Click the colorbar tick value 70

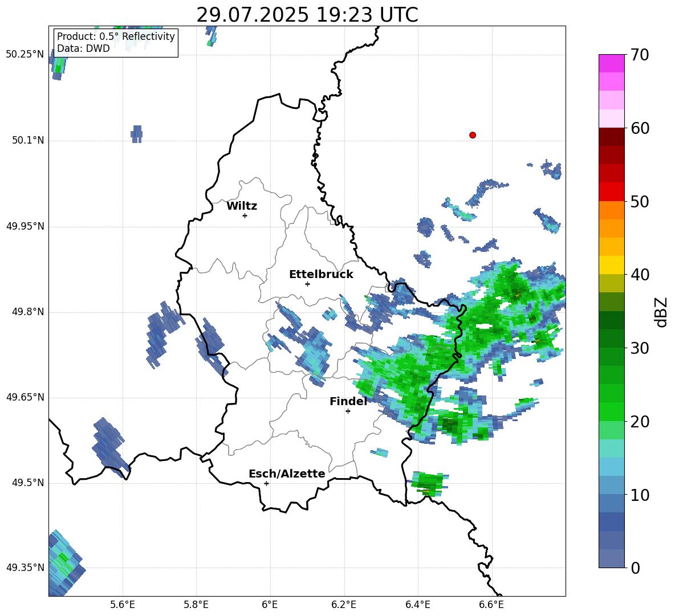tap(640, 55)
